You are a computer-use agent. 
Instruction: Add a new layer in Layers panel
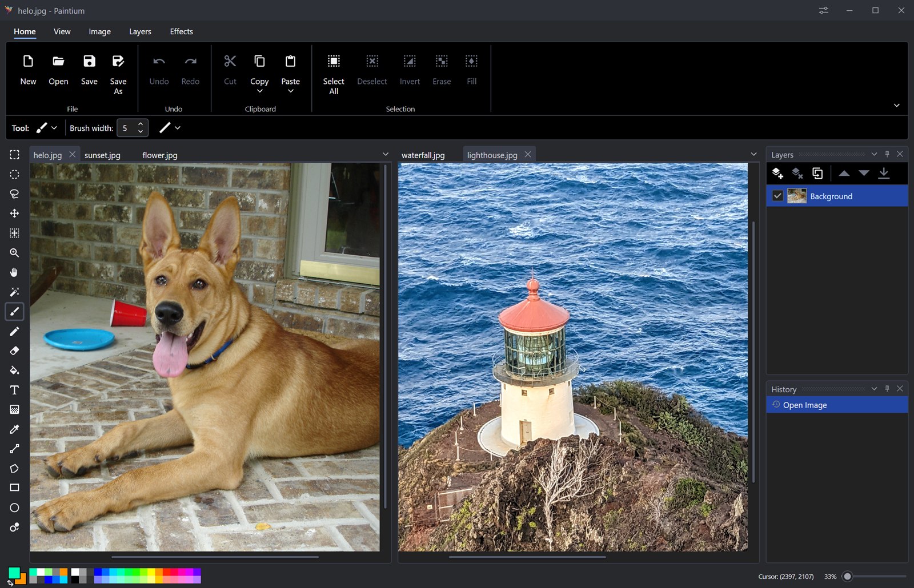(x=777, y=173)
